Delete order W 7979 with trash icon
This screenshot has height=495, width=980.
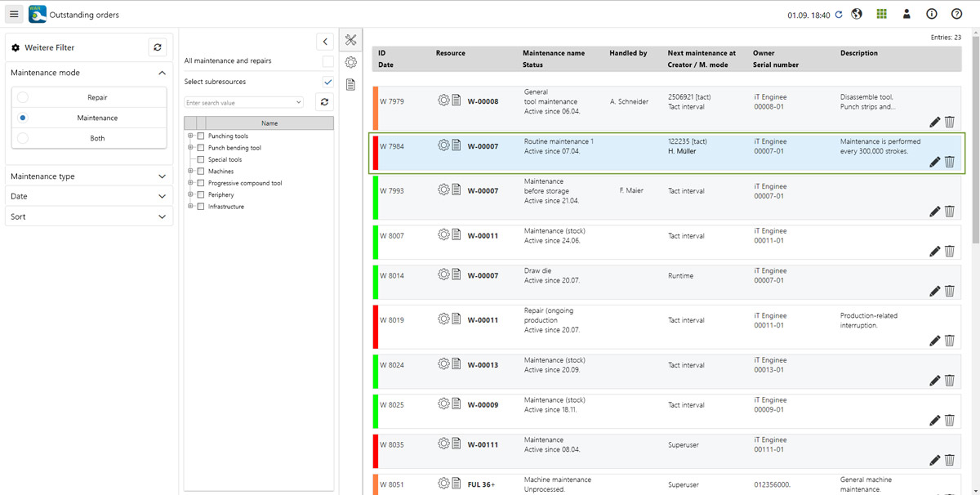pyautogui.click(x=950, y=122)
